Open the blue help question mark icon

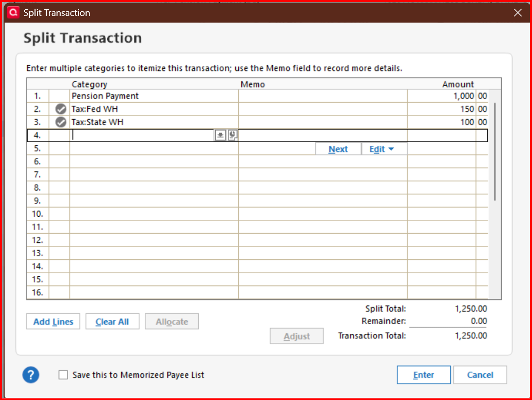coord(31,375)
